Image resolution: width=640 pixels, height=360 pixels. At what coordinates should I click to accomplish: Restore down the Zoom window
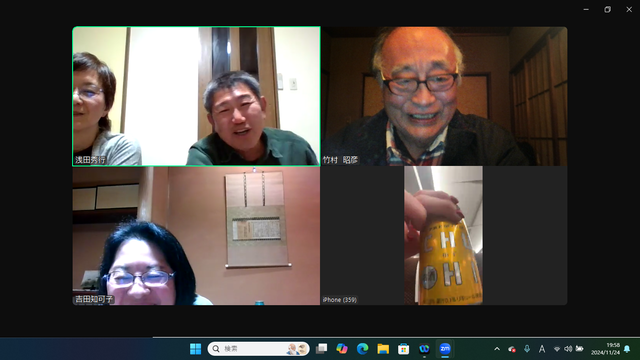coord(607,9)
